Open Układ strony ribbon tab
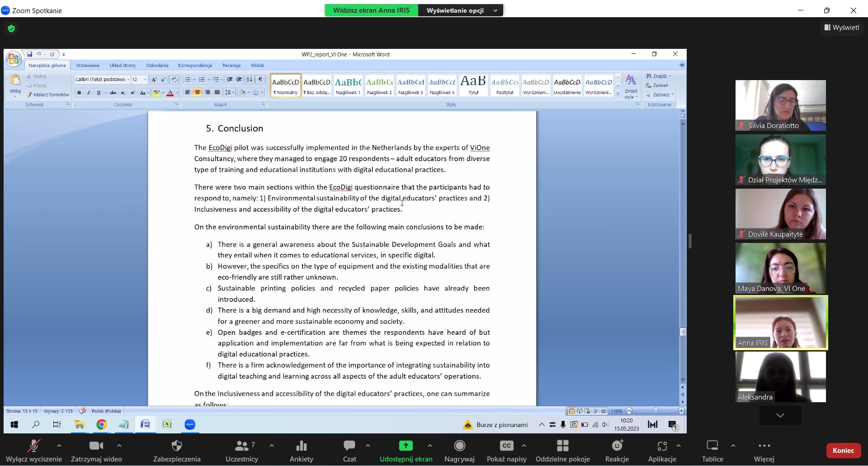 pos(123,66)
